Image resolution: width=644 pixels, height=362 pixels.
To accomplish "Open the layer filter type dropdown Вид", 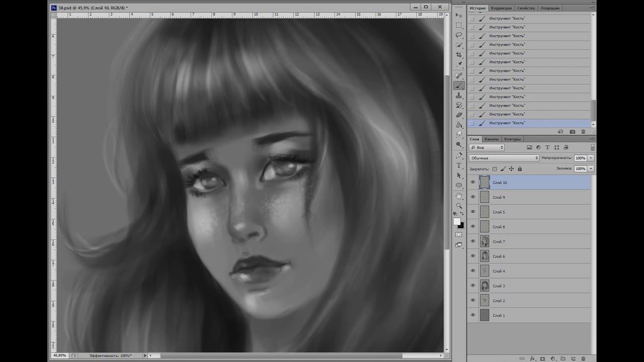I will coord(487,147).
